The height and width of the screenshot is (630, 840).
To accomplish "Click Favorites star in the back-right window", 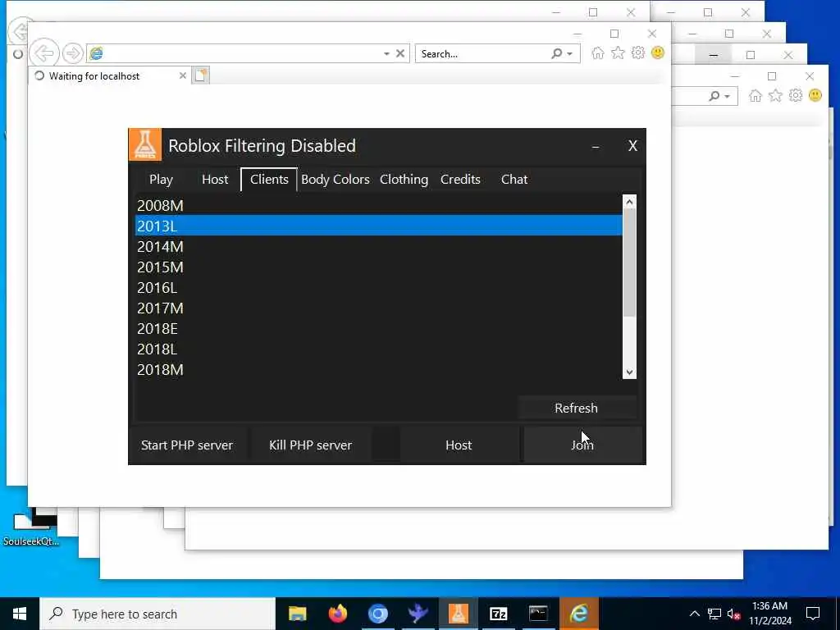I will [x=775, y=96].
